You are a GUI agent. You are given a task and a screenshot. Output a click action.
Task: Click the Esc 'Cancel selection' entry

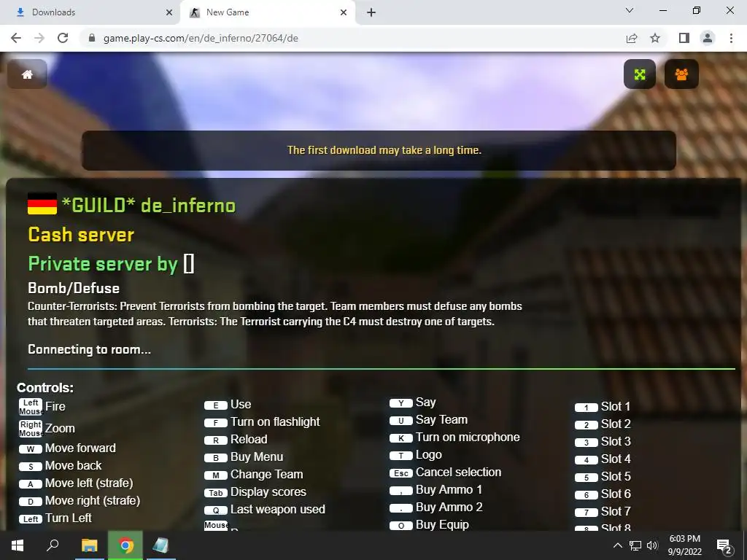pos(446,472)
